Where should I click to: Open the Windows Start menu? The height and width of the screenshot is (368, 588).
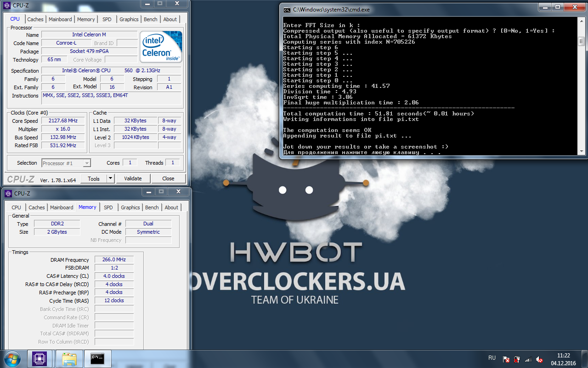tap(12, 358)
